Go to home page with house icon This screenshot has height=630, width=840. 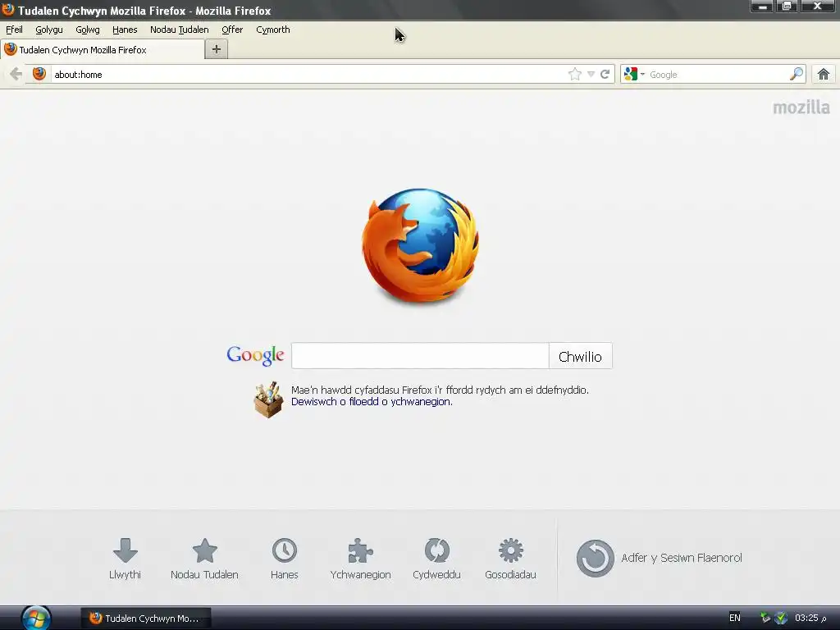[x=824, y=74]
